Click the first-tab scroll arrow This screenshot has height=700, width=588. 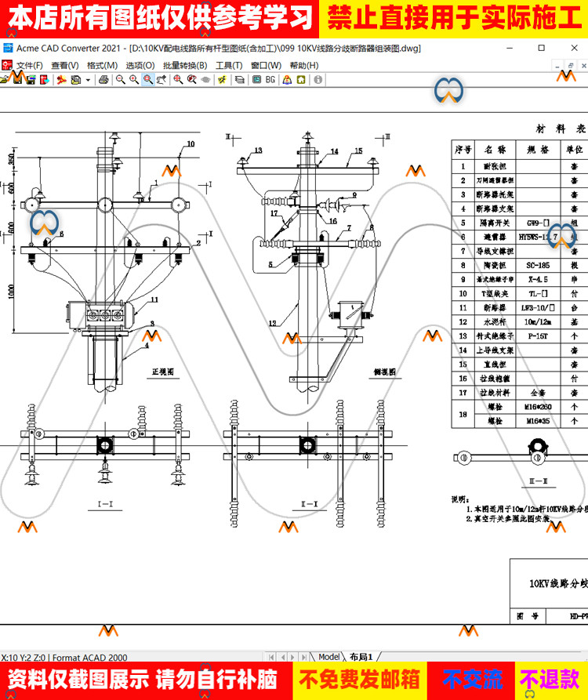pos(271,657)
